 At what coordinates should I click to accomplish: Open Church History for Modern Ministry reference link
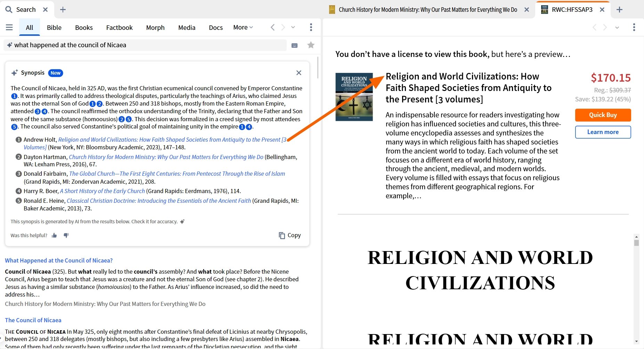point(166,157)
